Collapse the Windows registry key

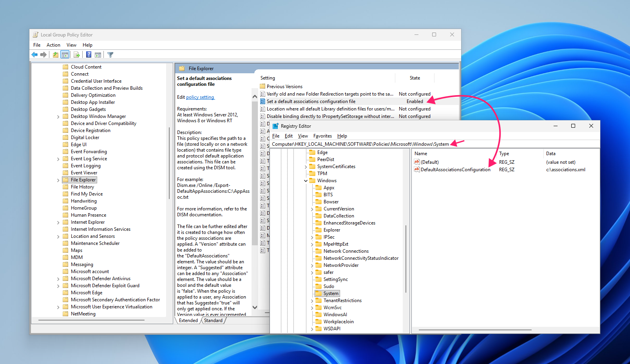tap(306, 181)
